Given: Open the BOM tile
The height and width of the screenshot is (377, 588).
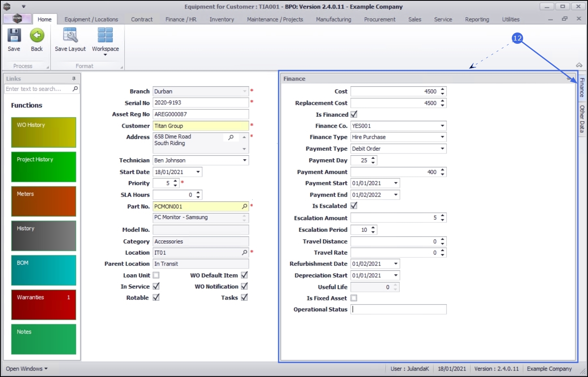Looking at the screenshot, I should [44, 270].
